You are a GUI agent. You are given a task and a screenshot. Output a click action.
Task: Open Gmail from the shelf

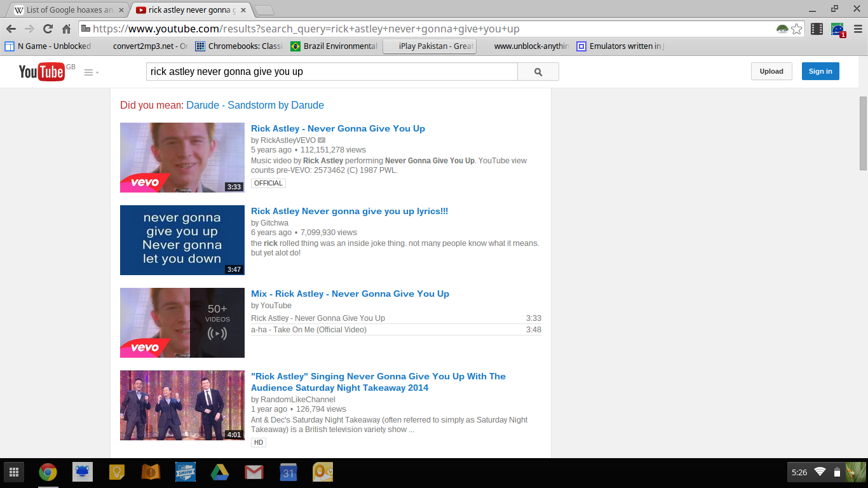[x=254, y=472]
